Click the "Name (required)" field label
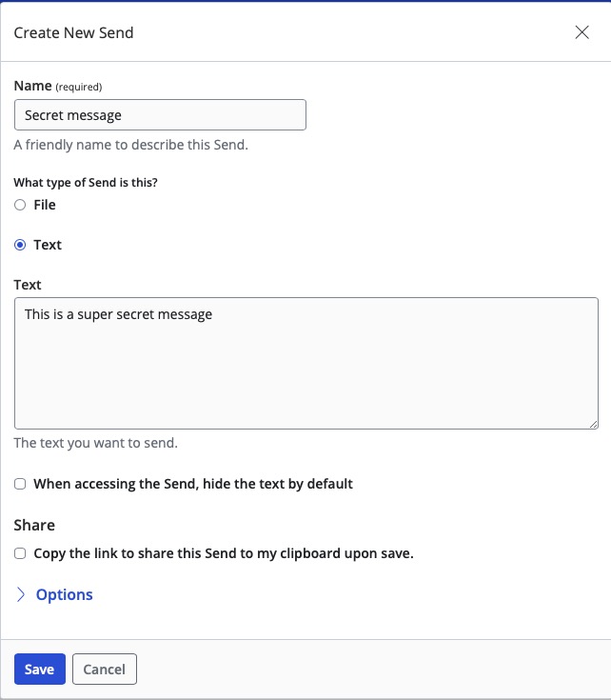The image size is (611, 700). [57, 86]
